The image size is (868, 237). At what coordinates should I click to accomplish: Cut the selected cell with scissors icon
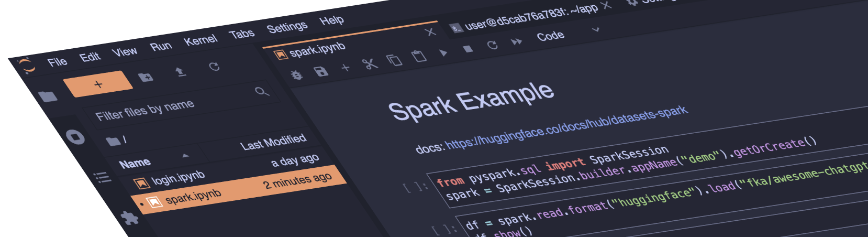(x=370, y=63)
